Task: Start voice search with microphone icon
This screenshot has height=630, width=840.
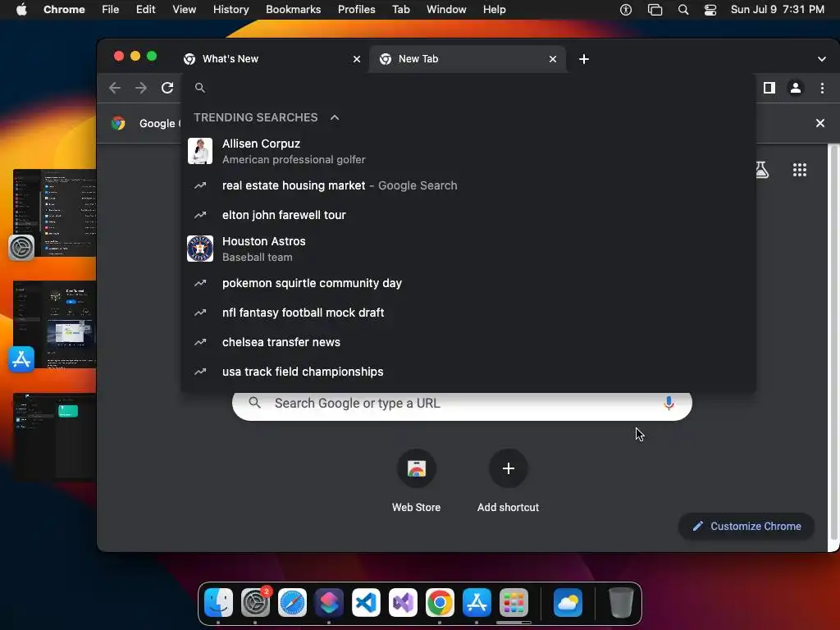Action: (x=669, y=403)
